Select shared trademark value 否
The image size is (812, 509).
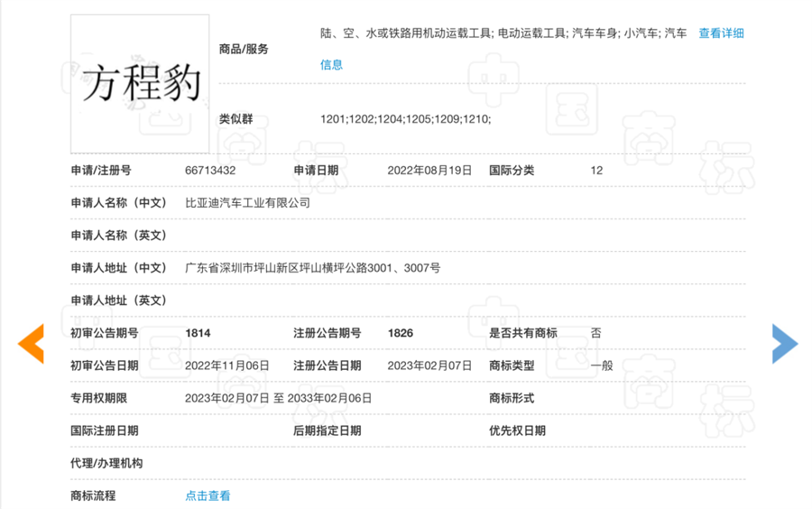point(596,333)
